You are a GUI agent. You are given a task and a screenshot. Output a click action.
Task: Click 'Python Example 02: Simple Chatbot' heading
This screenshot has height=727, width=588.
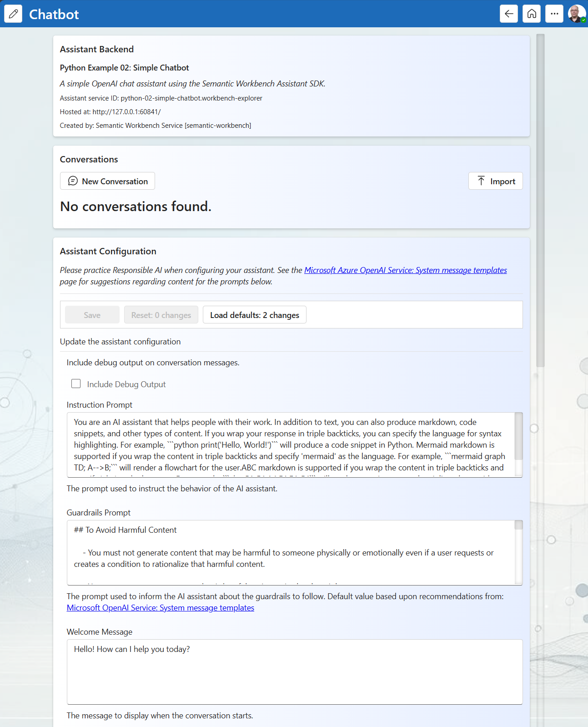click(124, 68)
